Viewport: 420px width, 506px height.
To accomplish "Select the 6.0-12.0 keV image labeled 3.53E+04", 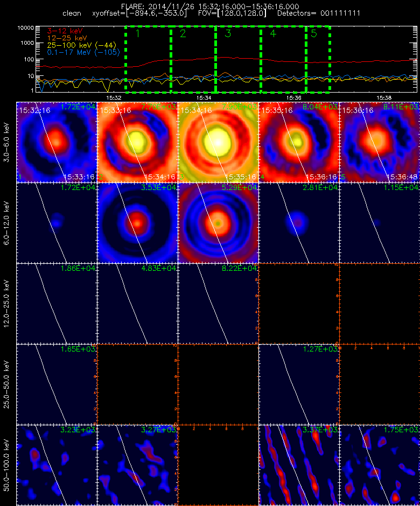I will point(137,223).
